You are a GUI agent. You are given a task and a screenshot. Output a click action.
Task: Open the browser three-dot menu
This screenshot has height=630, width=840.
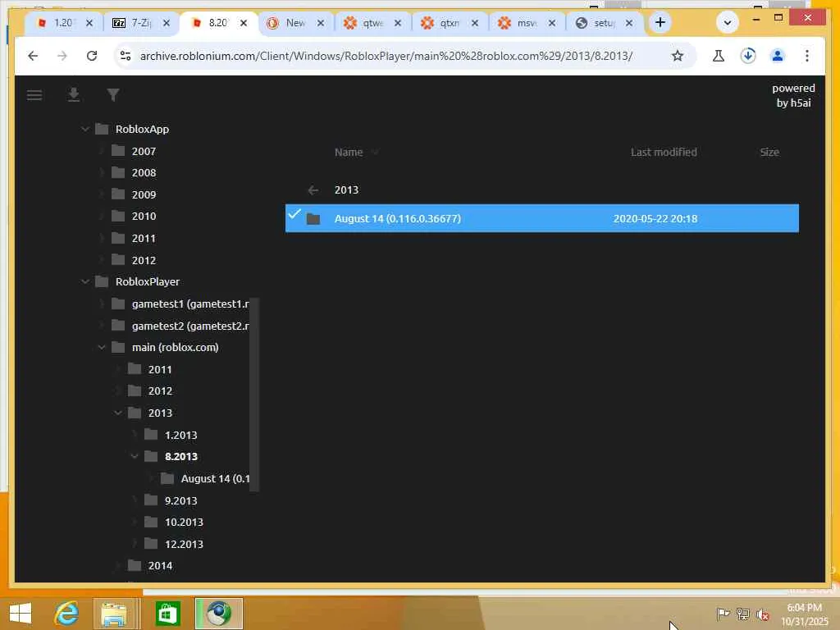(807, 56)
